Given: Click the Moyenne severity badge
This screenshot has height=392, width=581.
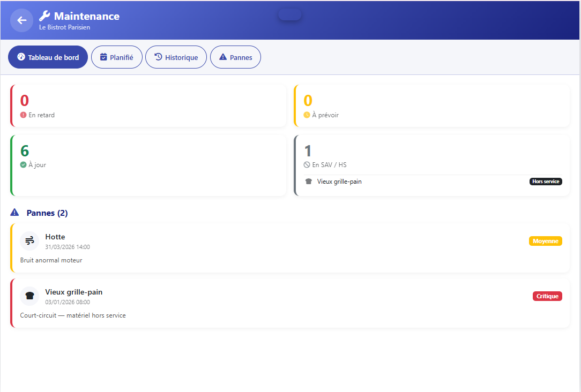Looking at the screenshot, I should 545,241.
